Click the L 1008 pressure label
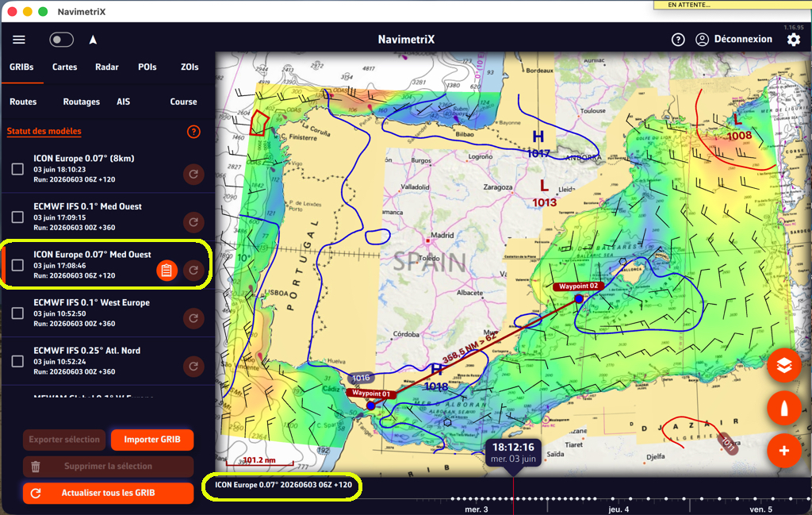 tap(739, 129)
